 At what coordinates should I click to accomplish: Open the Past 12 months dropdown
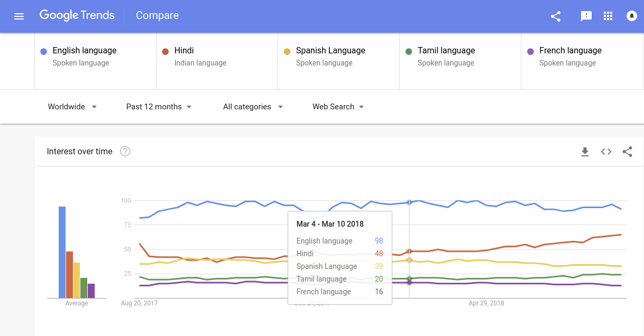pyautogui.click(x=159, y=107)
